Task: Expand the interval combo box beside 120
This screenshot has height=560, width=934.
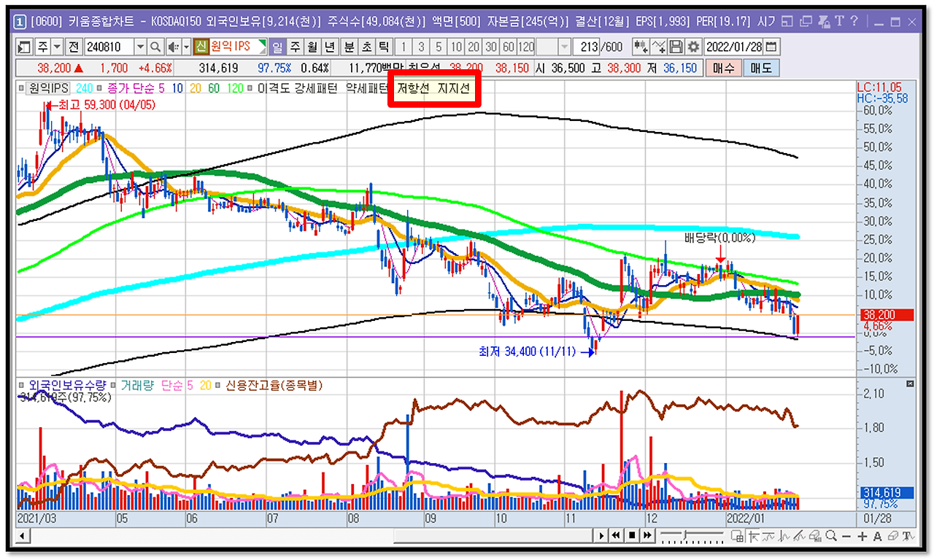Action: coord(564,47)
